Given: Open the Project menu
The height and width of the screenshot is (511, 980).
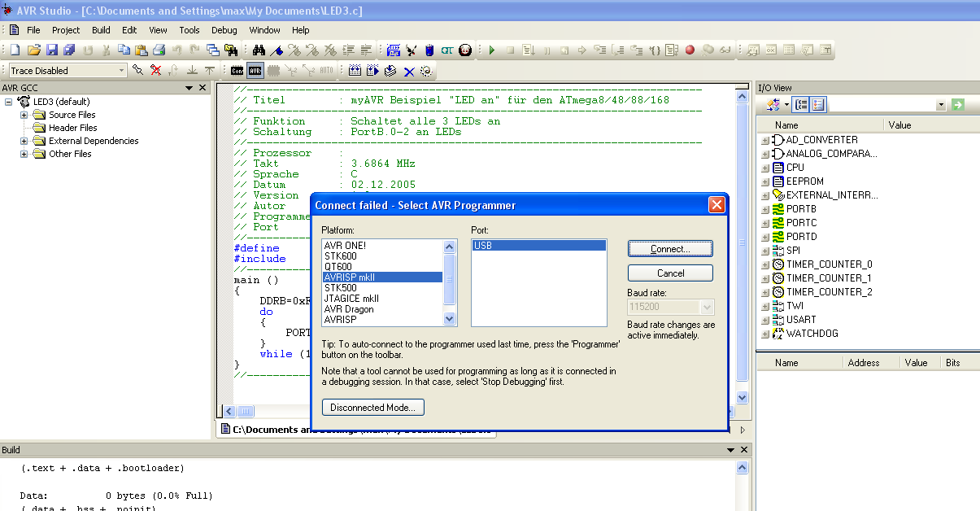Looking at the screenshot, I should click(66, 30).
